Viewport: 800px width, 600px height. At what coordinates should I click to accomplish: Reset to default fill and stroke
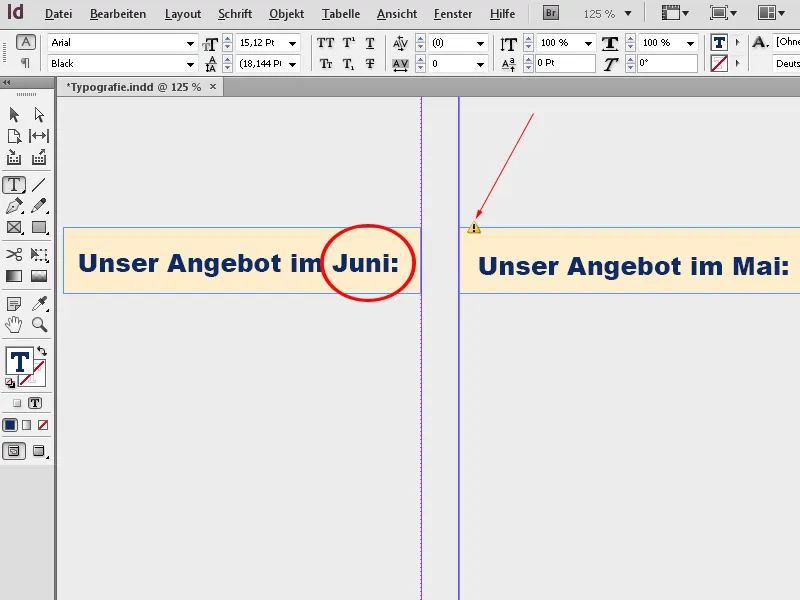click(x=10, y=383)
